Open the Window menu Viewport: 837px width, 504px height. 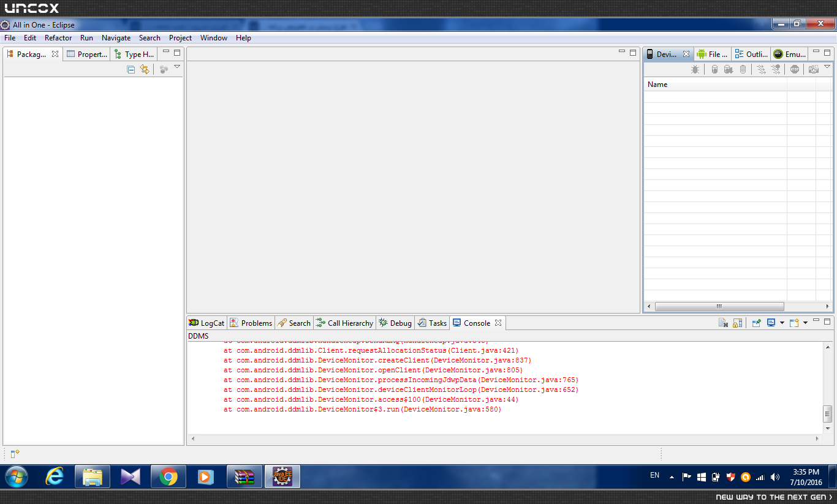click(x=214, y=38)
